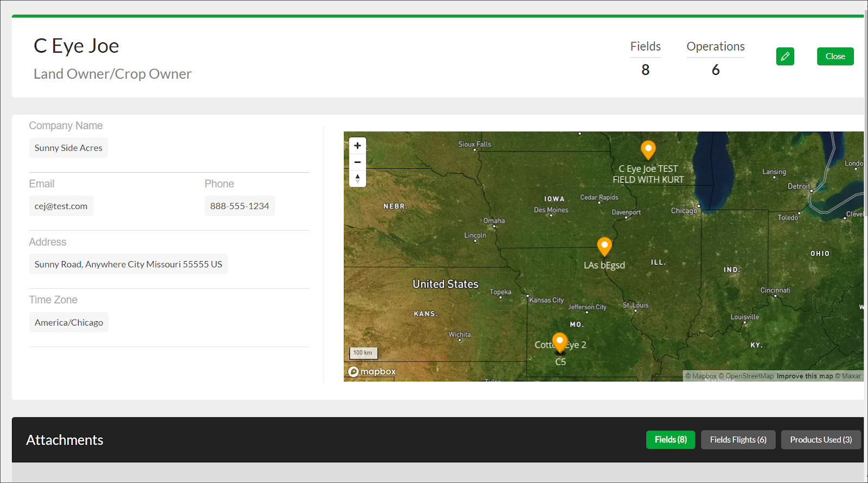Click the cej@test.com email field
Viewport: 868px width, 483px height.
(61, 206)
